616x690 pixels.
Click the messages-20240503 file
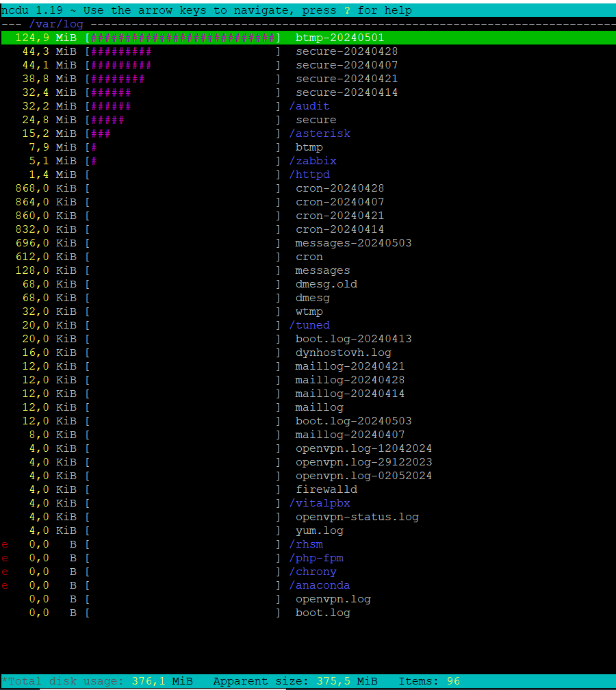tap(353, 243)
